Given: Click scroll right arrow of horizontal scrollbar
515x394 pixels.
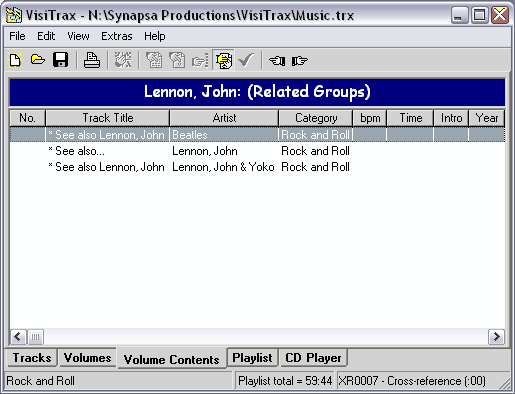Looking at the screenshot, I should click(496, 337).
